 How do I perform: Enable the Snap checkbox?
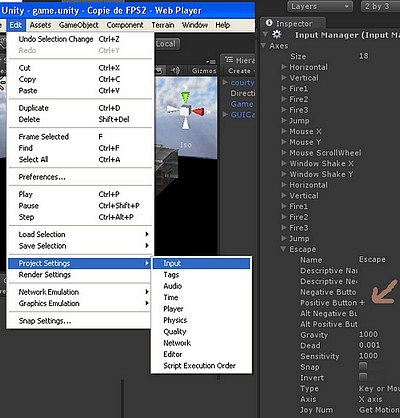coord(363,366)
